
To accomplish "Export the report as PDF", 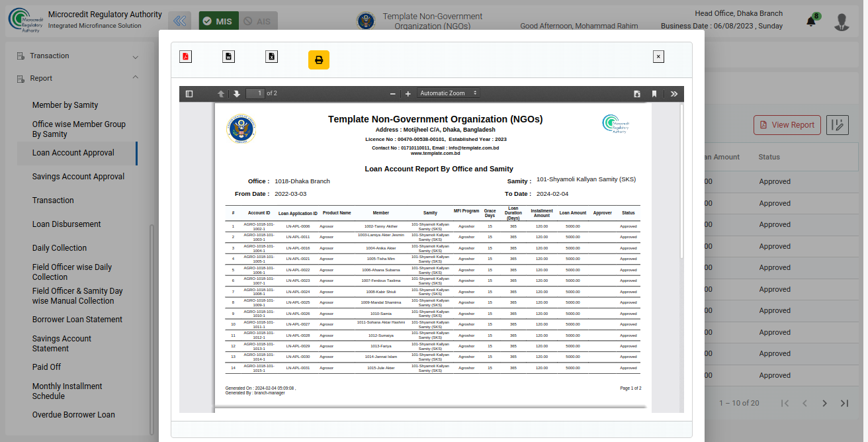I will (x=185, y=56).
